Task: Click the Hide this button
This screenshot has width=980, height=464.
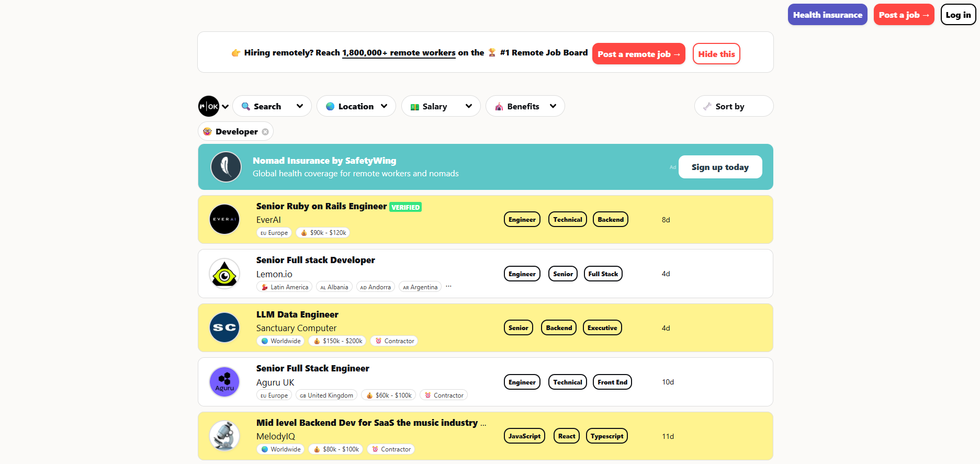Action: point(716,54)
